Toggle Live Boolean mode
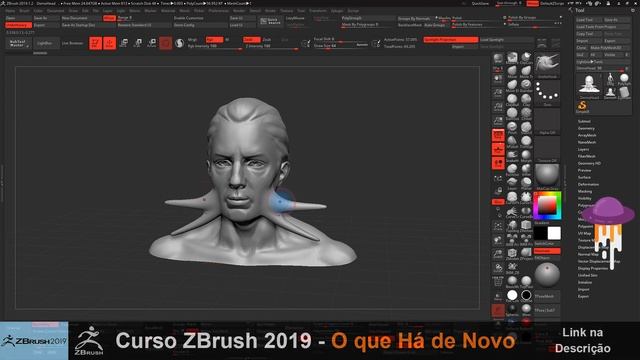 73,43
